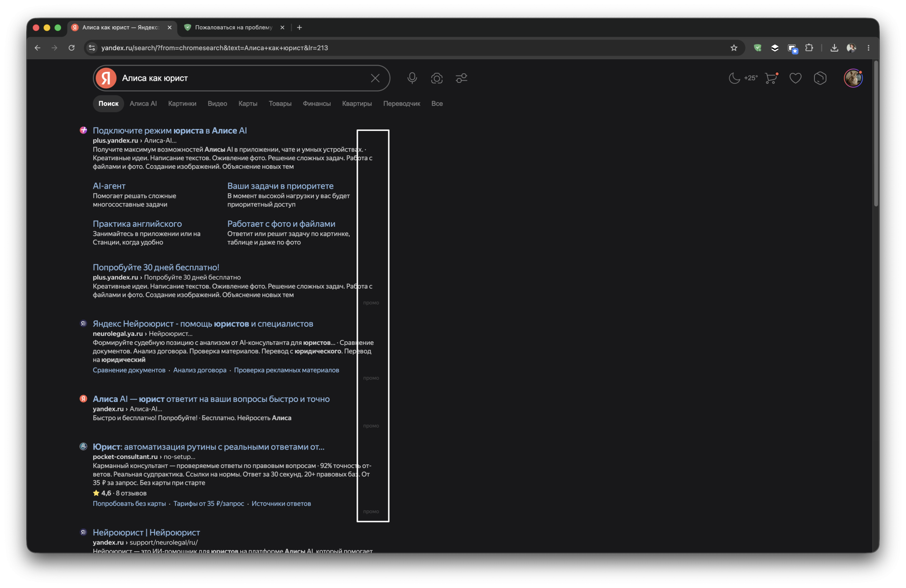This screenshot has width=906, height=588.
Task: Switch to the 'Карты' tab
Action: [x=248, y=104]
